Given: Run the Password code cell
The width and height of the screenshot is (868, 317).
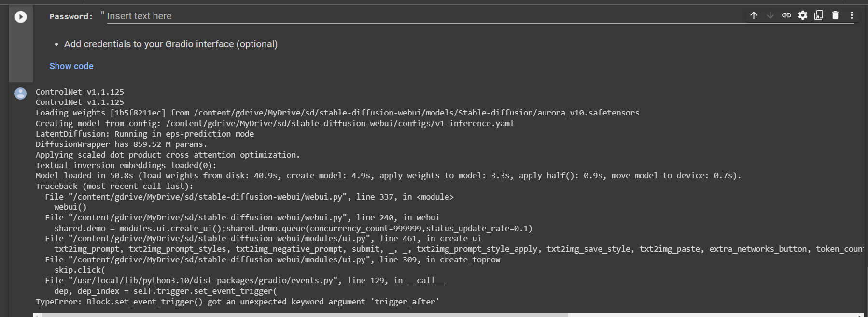Looking at the screenshot, I should click(20, 16).
